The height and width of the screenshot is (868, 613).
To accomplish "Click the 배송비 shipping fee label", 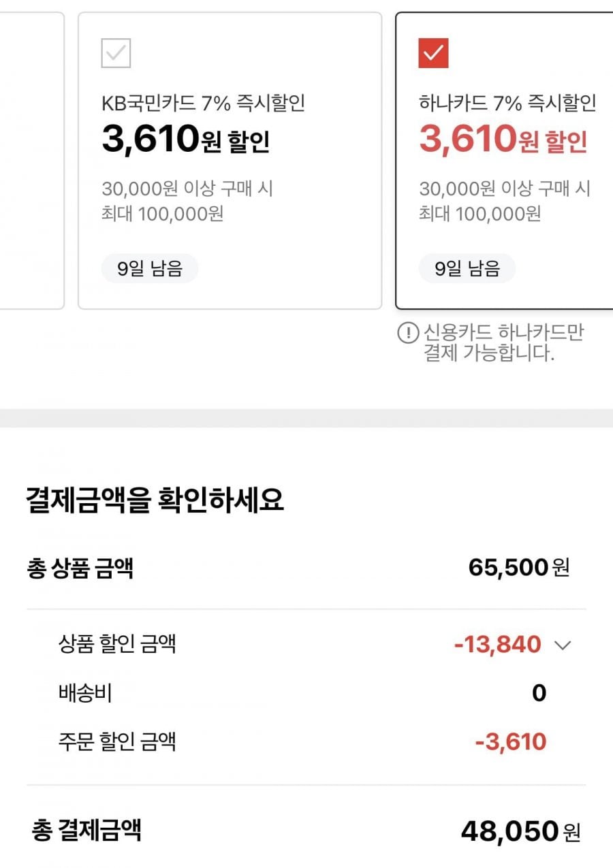I will [x=85, y=693].
